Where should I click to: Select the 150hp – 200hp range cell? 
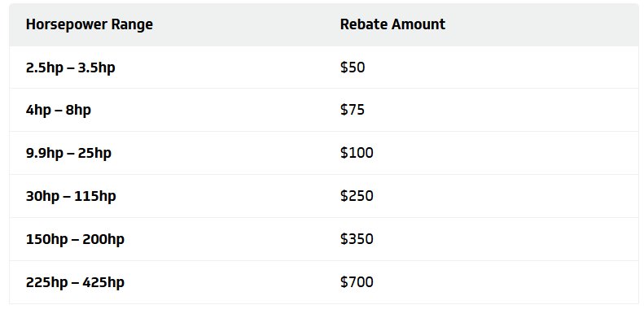pyautogui.click(x=75, y=239)
